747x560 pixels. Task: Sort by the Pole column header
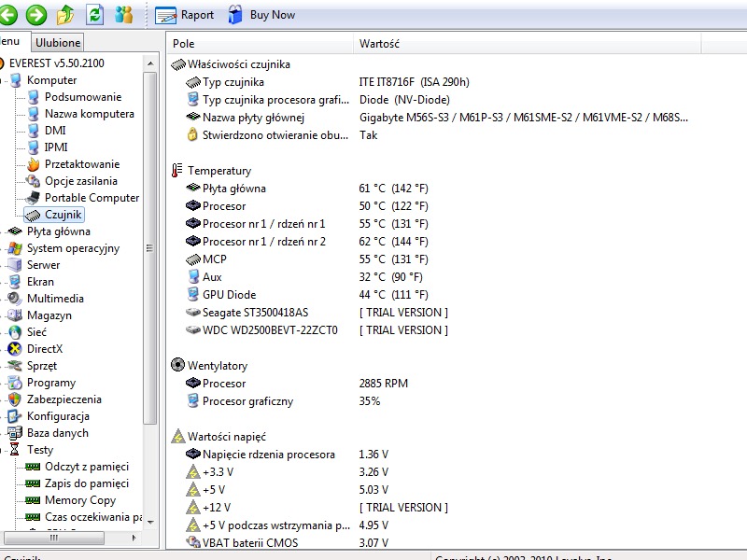[184, 44]
